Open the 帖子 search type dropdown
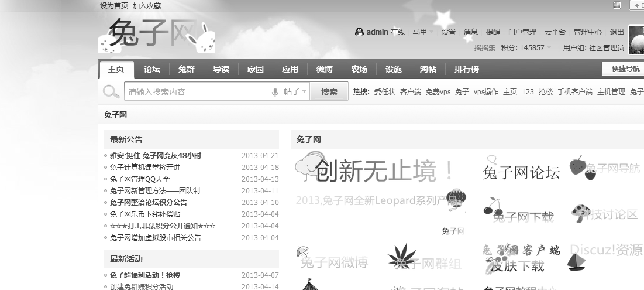 point(295,92)
